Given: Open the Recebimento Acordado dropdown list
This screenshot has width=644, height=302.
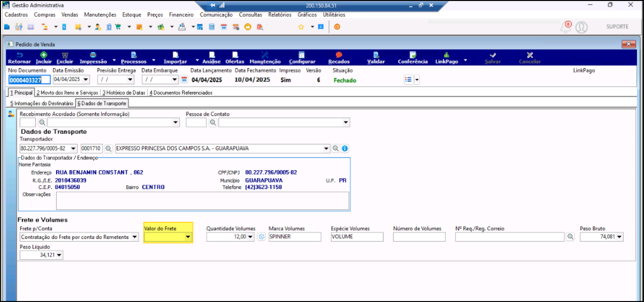Looking at the screenshot, I should tap(176, 123).
